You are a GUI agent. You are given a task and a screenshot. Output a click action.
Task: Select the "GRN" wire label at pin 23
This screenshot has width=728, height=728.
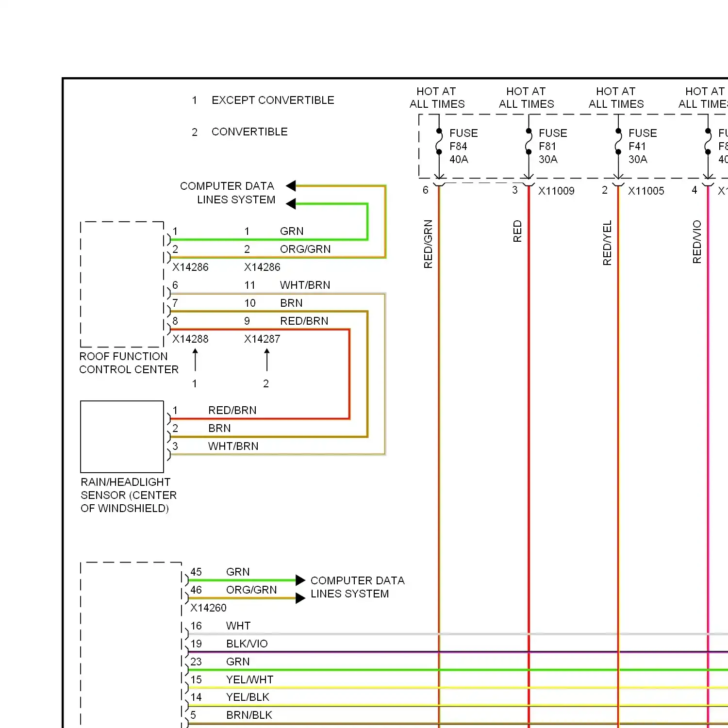238,662
